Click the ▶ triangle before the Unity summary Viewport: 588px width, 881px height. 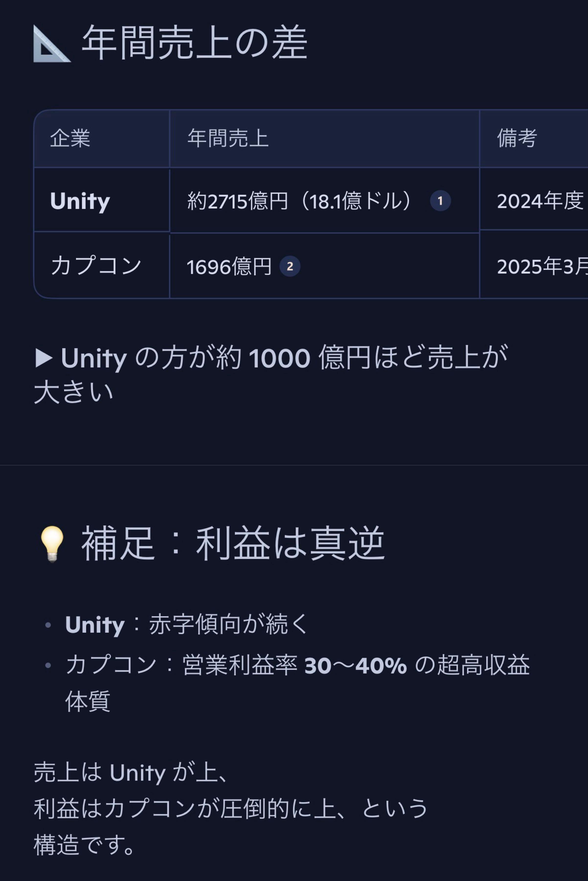point(44,358)
